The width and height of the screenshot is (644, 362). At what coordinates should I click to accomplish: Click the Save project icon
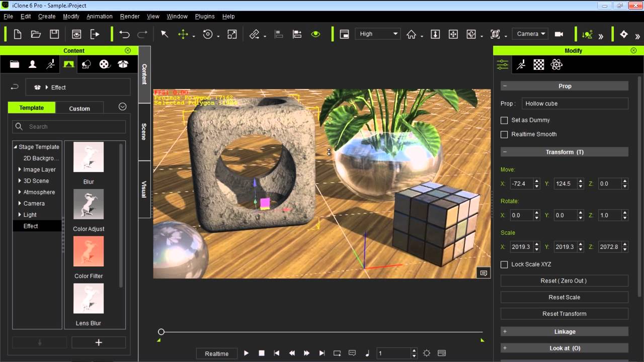tap(54, 34)
